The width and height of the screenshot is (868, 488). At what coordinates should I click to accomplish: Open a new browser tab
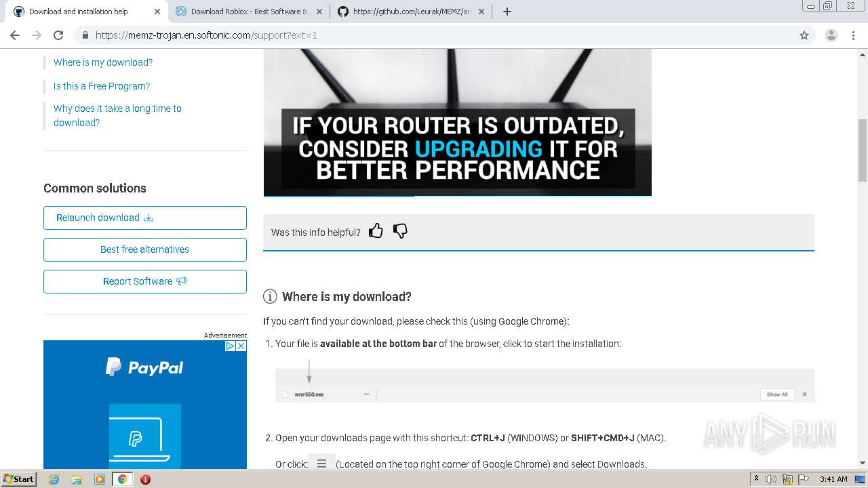coord(507,12)
